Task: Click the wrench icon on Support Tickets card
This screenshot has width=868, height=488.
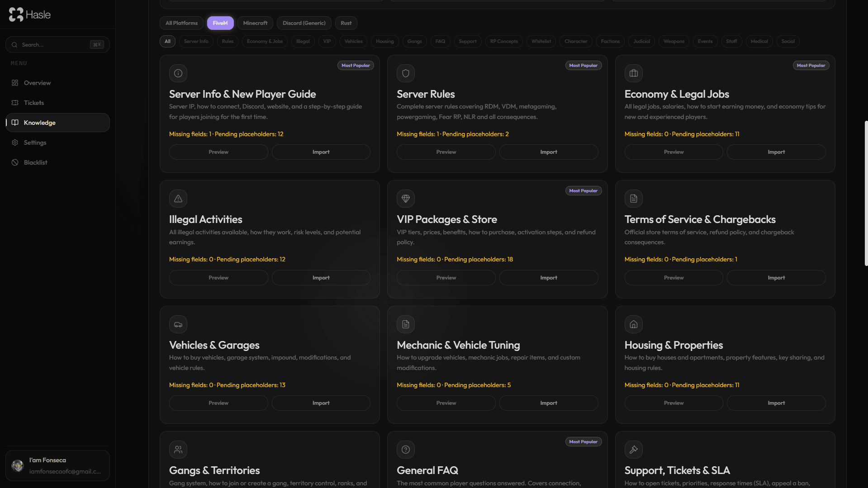Action: pyautogui.click(x=633, y=449)
